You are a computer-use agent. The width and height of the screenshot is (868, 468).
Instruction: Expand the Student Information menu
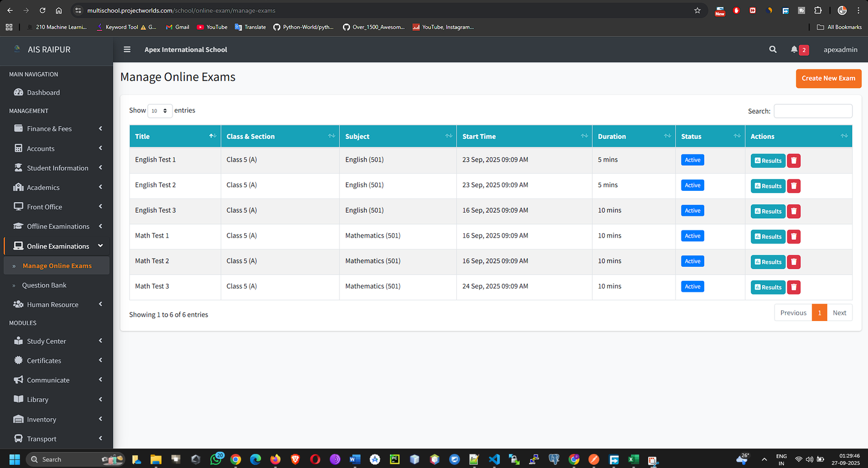pyautogui.click(x=57, y=168)
